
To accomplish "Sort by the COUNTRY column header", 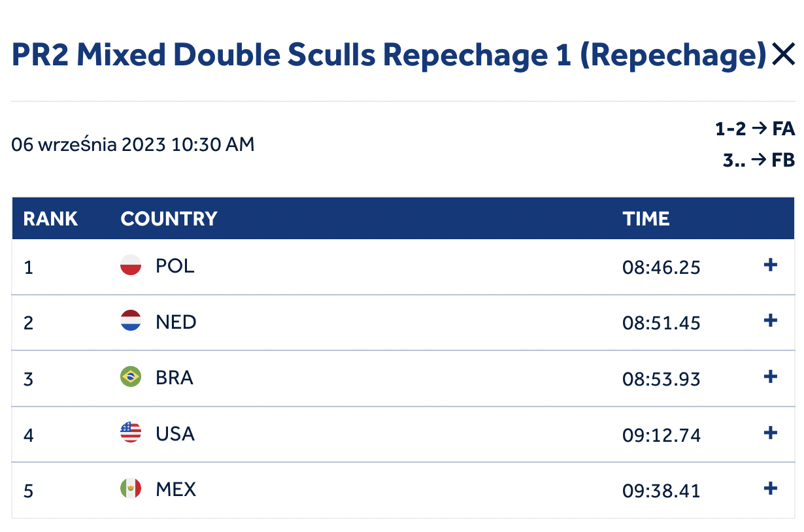I will click(x=169, y=218).
